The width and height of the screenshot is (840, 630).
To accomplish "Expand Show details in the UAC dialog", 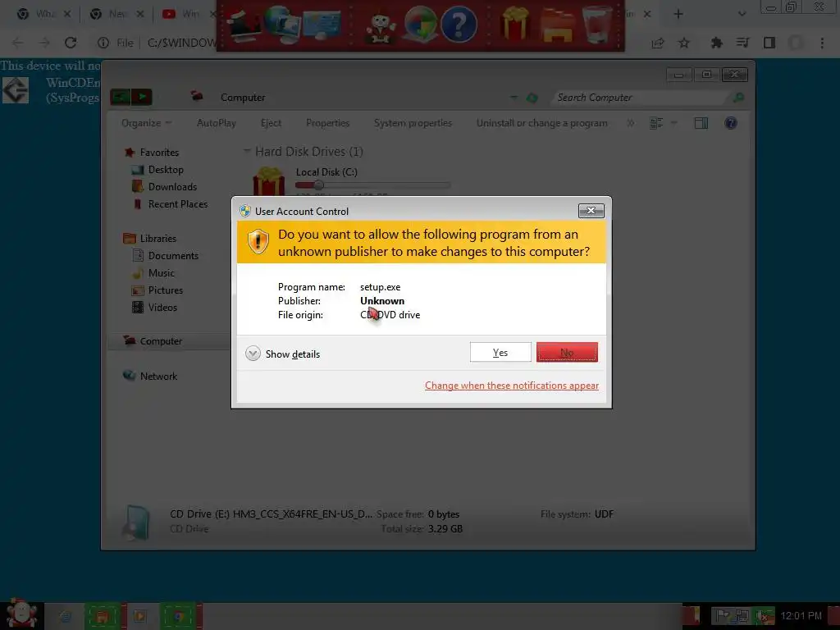I will 283,354.
